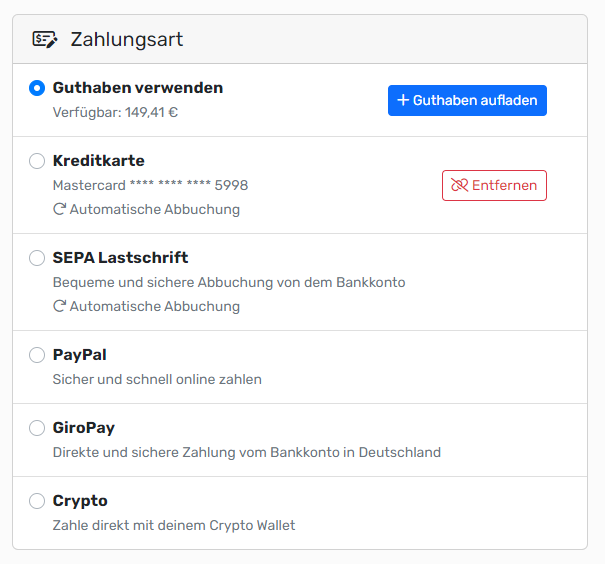Pick the Crypto radio button
Viewport: 605px width, 564px height.
[37, 501]
